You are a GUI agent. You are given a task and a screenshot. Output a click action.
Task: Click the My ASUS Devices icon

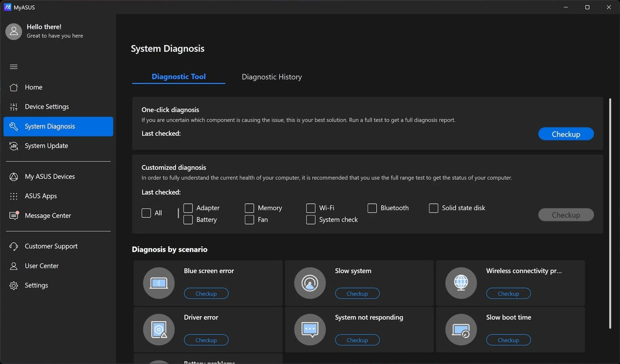tap(14, 177)
